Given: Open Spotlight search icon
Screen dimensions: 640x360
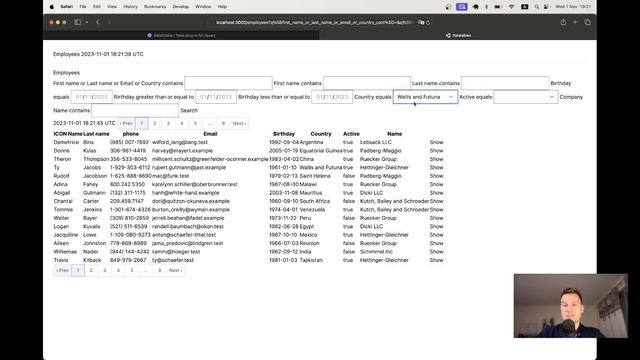Looking at the screenshot, I should (537, 7).
